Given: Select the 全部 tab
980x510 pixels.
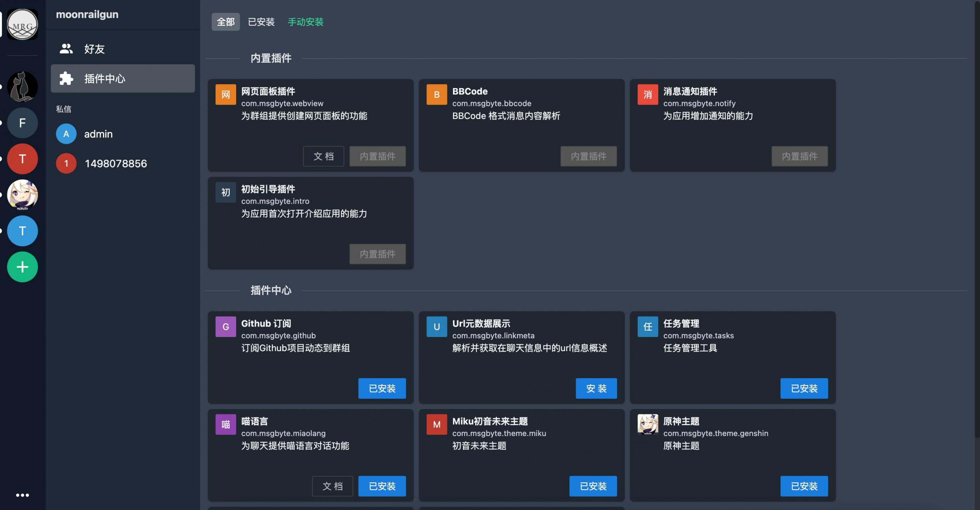Looking at the screenshot, I should [x=226, y=22].
